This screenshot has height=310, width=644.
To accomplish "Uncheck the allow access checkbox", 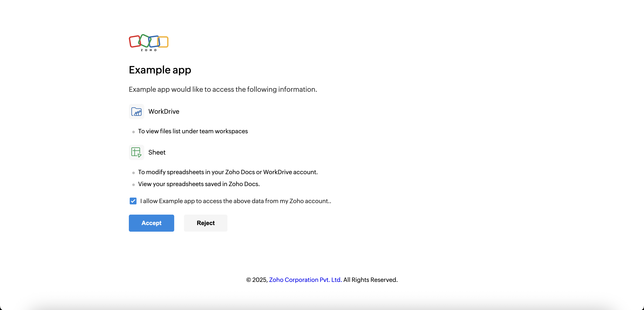I will (133, 201).
